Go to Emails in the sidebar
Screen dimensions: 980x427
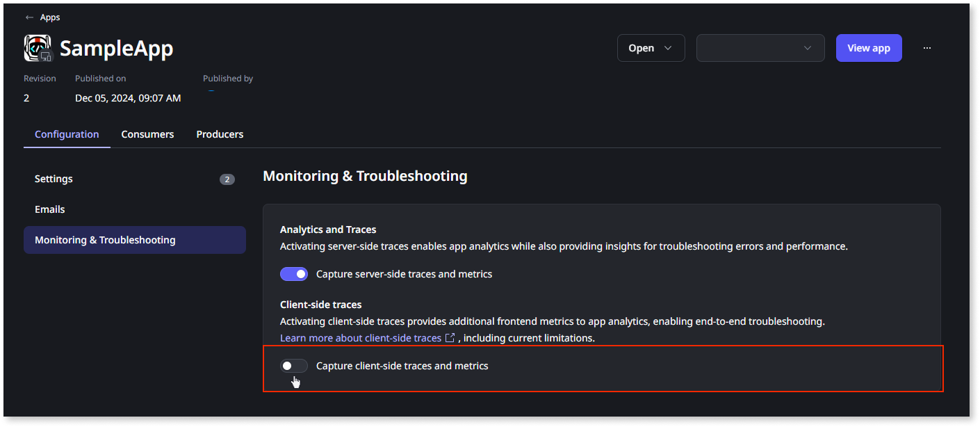[x=50, y=209]
